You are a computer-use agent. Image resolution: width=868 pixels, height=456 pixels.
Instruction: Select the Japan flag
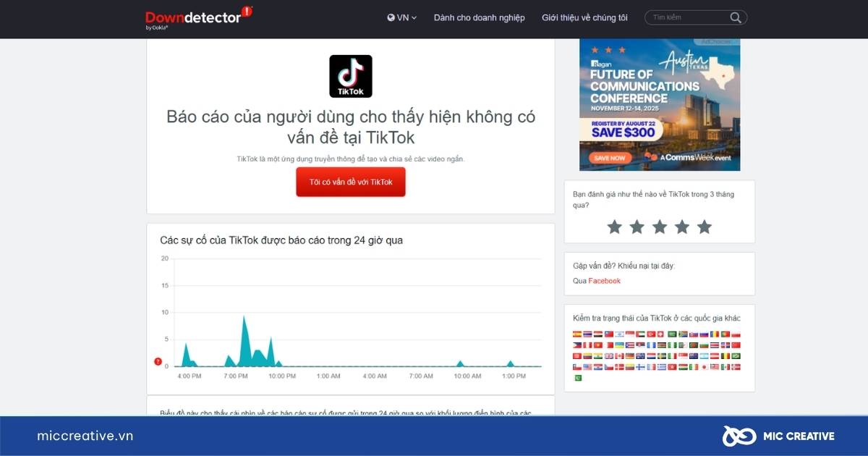point(704,367)
